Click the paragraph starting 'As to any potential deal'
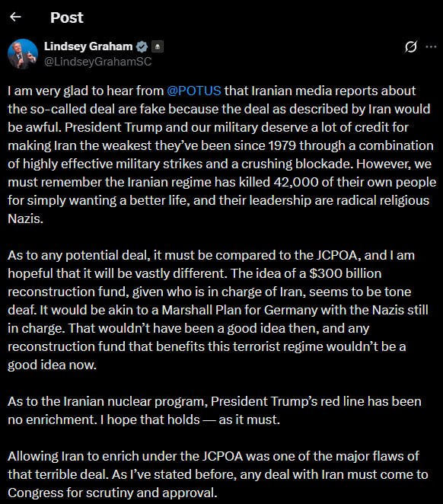 (x=218, y=310)
